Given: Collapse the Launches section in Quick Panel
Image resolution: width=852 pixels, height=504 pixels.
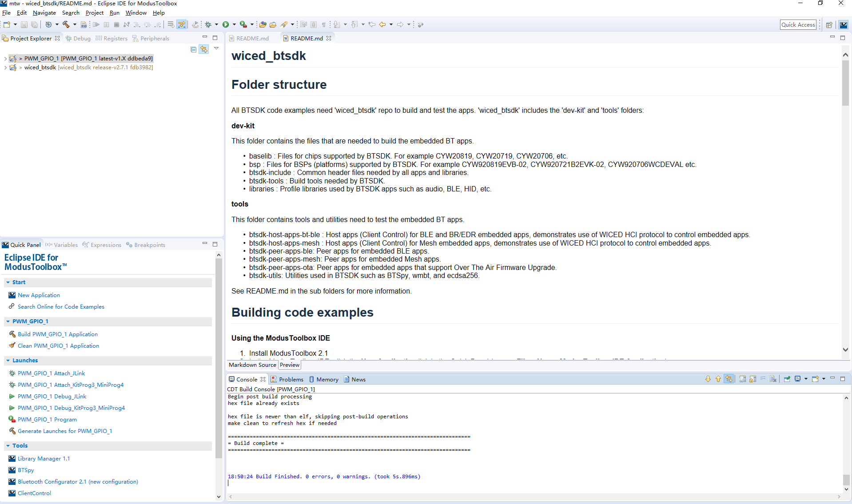Looking at the screenshot, I should 7,360.
